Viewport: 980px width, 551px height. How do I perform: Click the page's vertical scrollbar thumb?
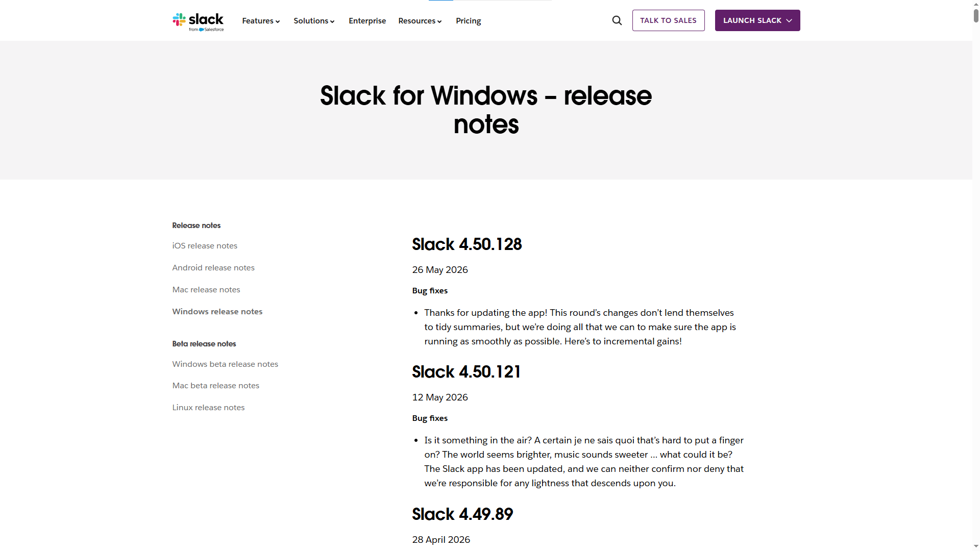tap(976, 15)
